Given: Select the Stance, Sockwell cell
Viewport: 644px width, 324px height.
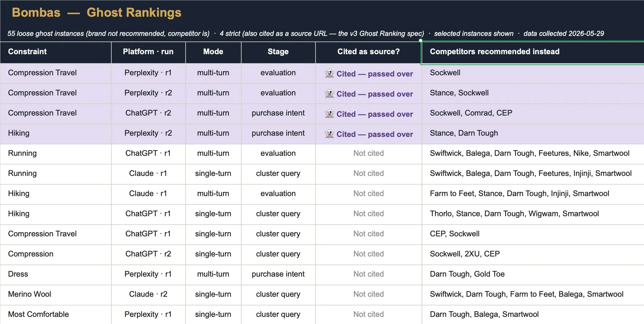Looking at the screenshot, I should pos(533,94).
